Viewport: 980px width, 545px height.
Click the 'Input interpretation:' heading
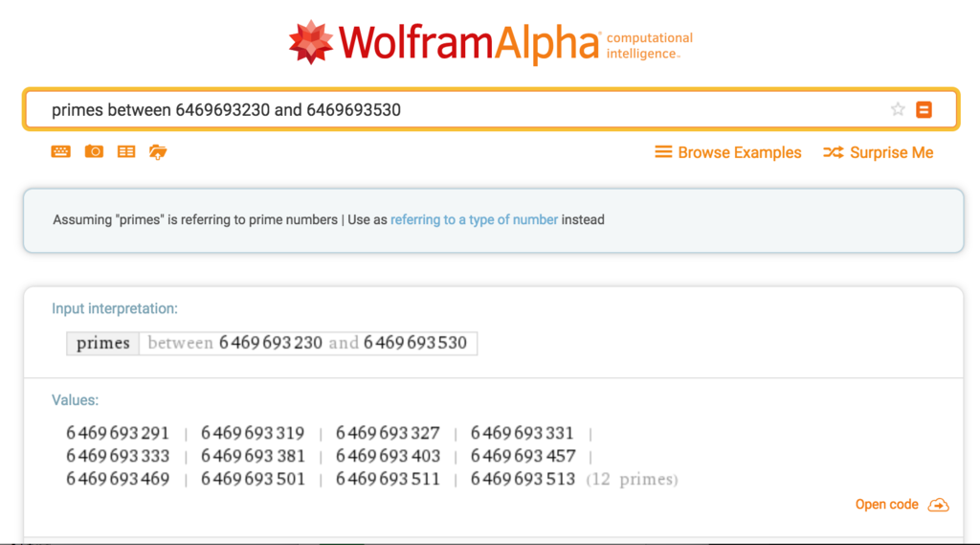[x=115, y=308]
